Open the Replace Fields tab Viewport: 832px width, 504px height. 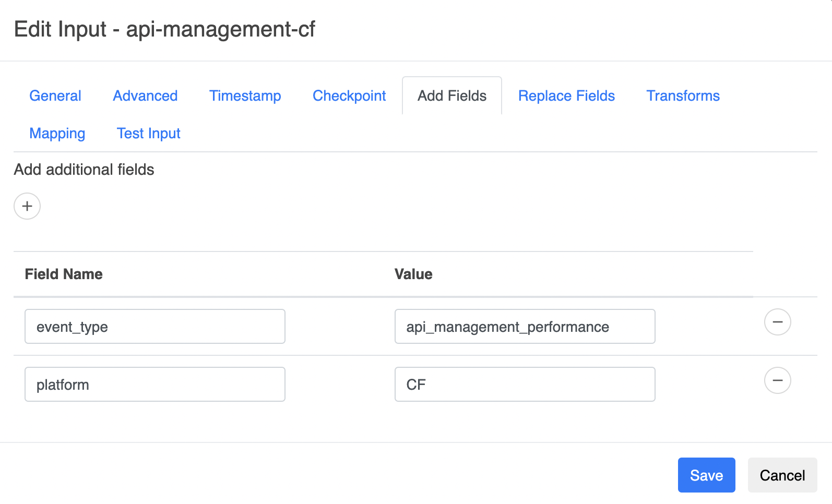[566, 96]
